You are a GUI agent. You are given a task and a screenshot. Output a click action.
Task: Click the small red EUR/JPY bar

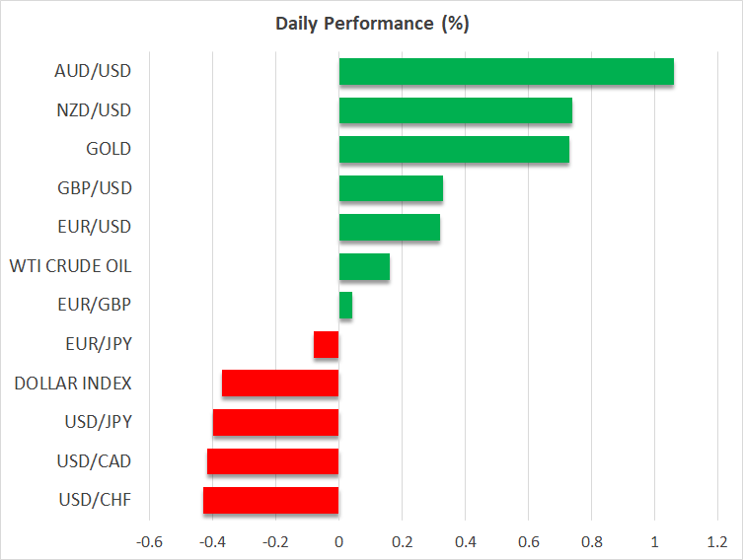pyautogui.click(x=327, y=345)
